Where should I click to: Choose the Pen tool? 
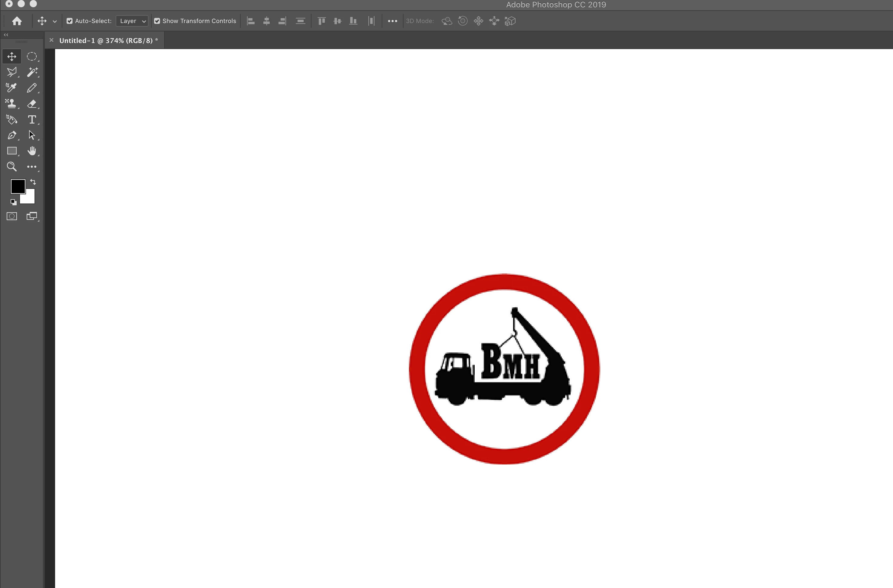12,135
